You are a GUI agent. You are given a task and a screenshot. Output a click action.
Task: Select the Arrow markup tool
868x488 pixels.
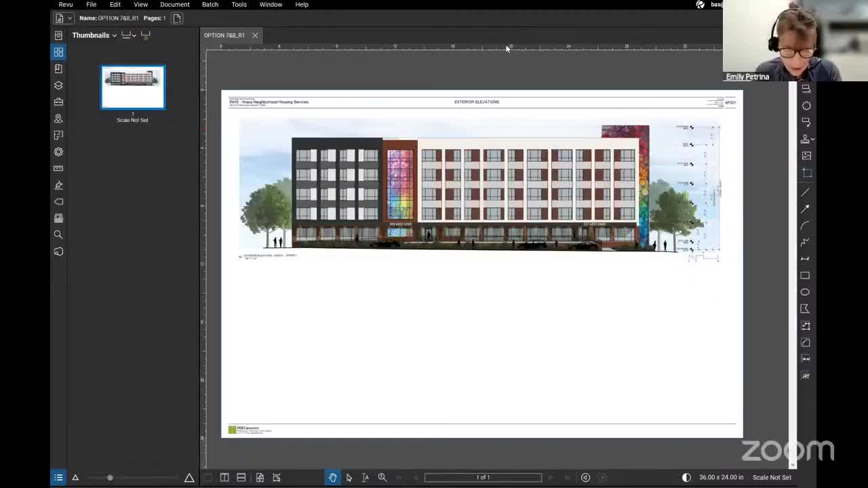coord(805,208)
